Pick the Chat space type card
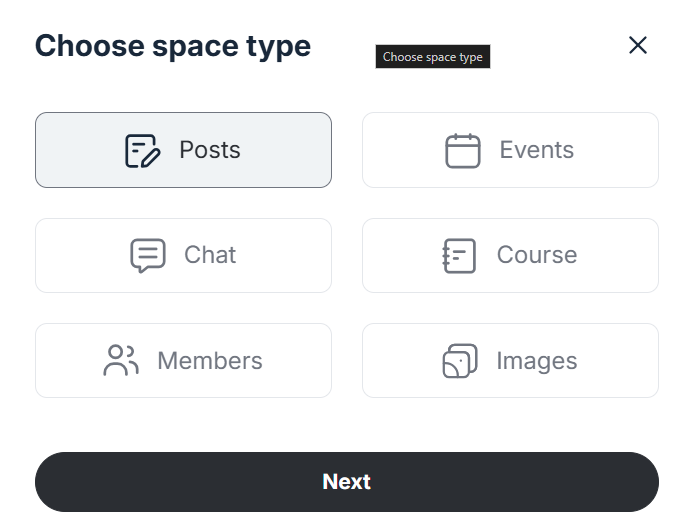This screenshot has width=697, height=532. click(183, 255)
